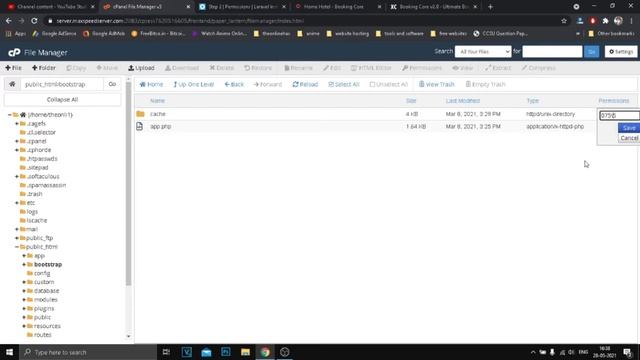640x360 pixels.
Task: Click the app.php file icon
Action: [x=140, y=127]
